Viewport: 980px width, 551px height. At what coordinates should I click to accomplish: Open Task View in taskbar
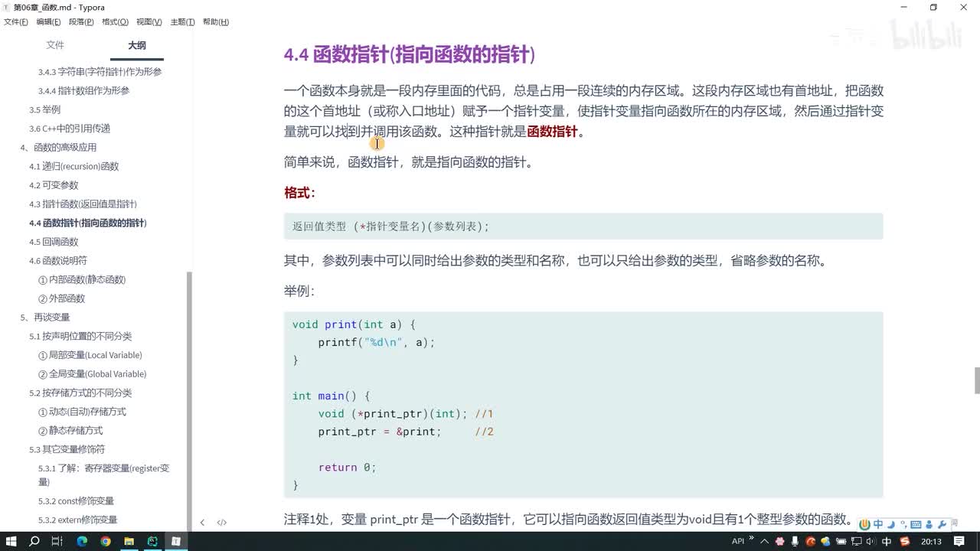coord(57,541)
